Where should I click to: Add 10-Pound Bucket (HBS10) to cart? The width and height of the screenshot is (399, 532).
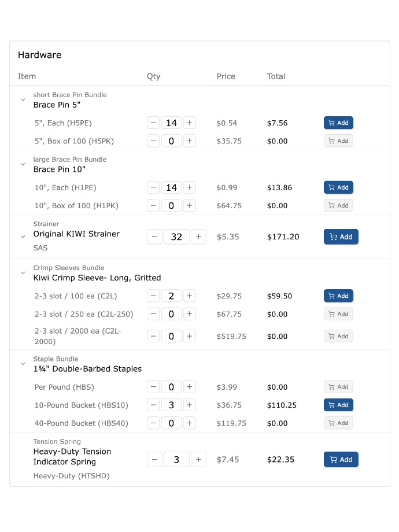click(338, 405)
